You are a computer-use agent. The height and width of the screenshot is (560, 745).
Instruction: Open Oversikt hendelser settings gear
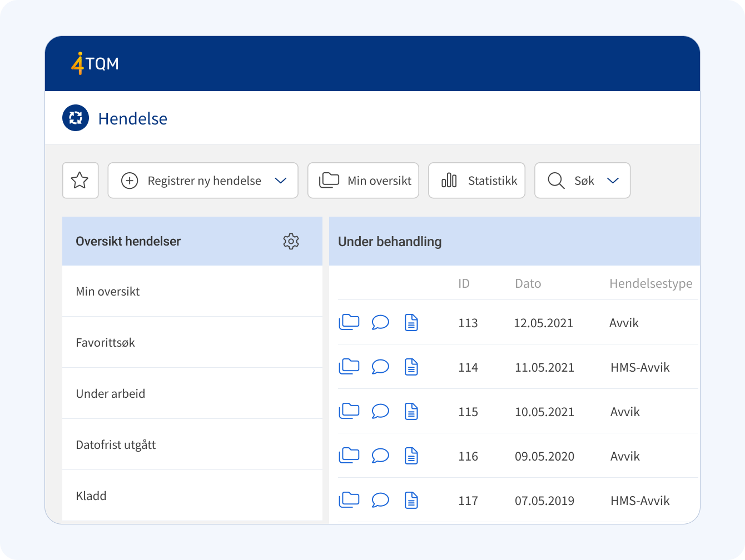[291, 241]
